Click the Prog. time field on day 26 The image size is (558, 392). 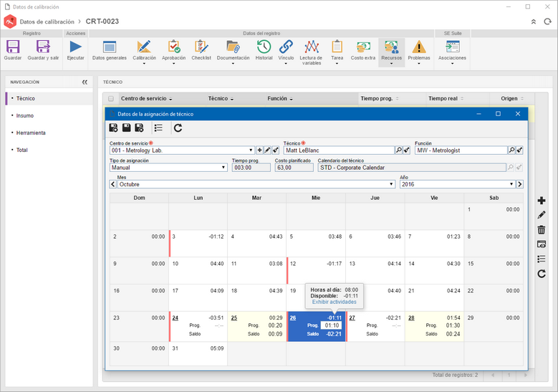[332, 325]
